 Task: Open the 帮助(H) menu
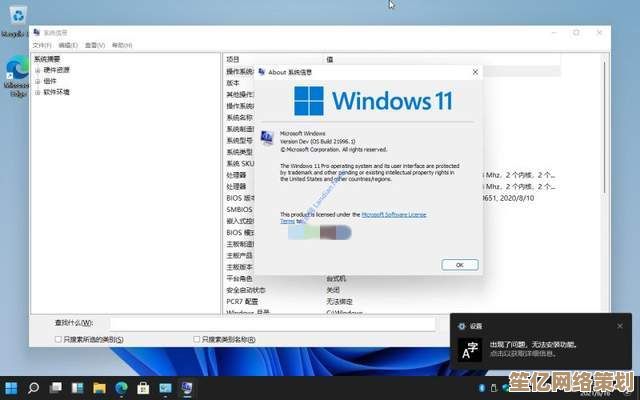coord(122,45)
